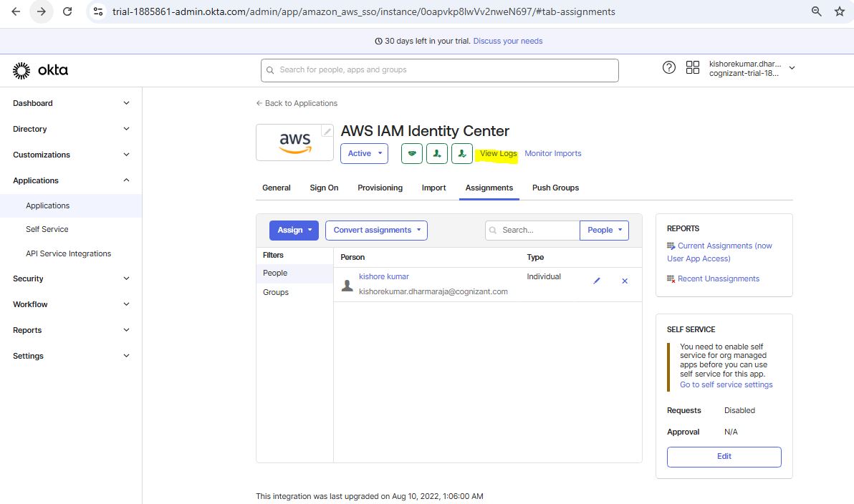Open the Okta apps grid icon
Viewport: 854px width, 504px height.
693,67
